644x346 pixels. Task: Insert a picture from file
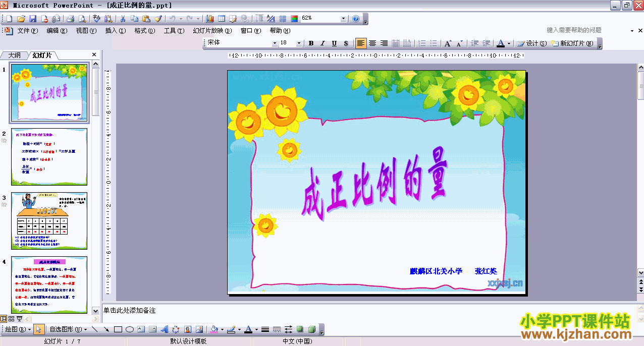click(x=199, y=329)
